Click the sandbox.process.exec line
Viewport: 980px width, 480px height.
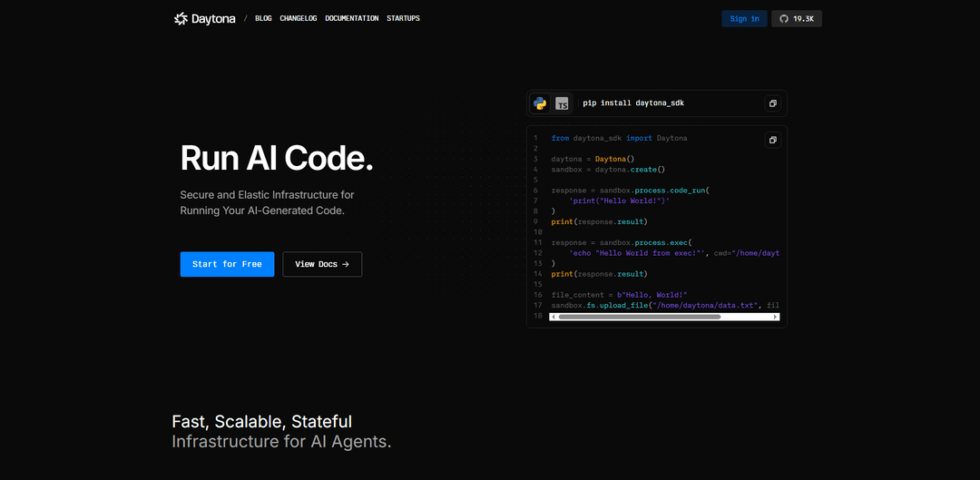coord(622,242)
